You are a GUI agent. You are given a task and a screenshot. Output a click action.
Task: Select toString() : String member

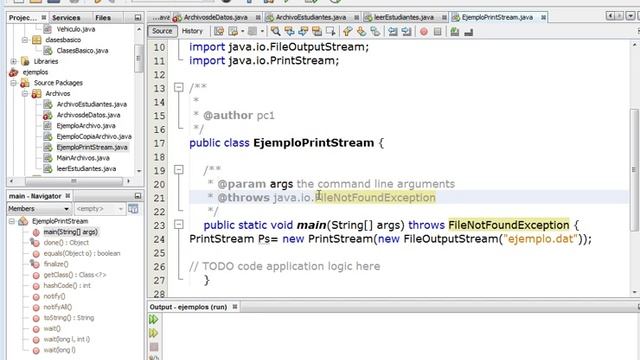point(69,318)
